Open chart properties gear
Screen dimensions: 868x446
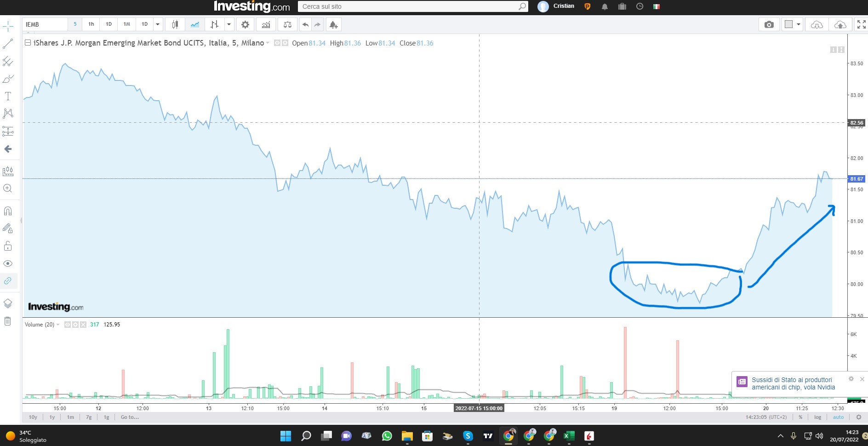point(245,24)
